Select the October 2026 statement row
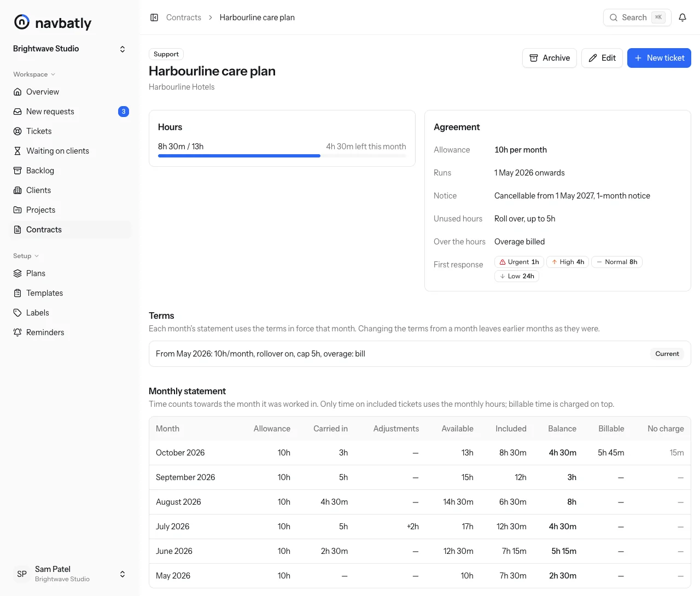 coord(420,453)
